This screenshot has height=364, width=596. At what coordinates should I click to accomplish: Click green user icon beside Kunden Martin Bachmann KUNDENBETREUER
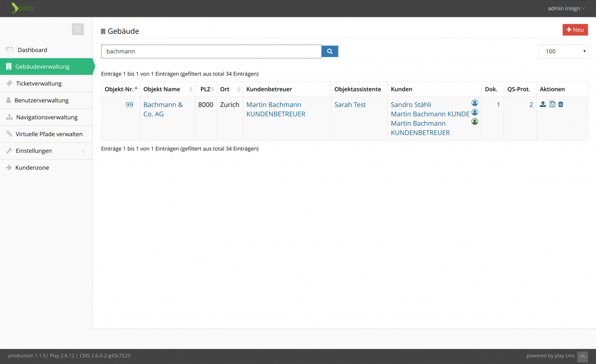tap(475, 122)
